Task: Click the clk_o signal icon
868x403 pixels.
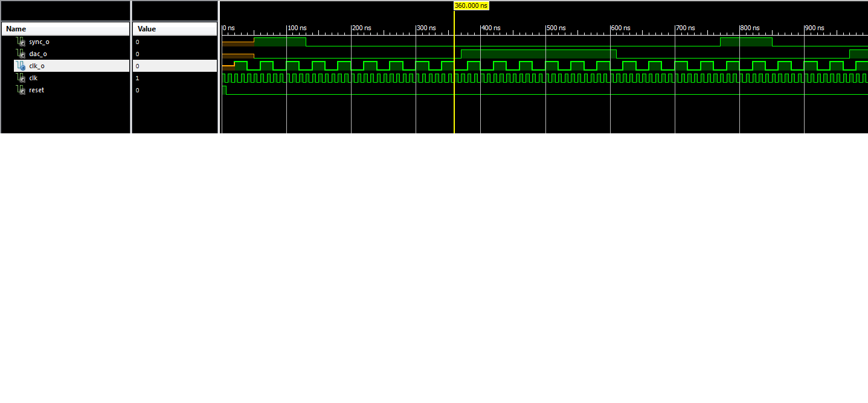Action: pos(21,66)
